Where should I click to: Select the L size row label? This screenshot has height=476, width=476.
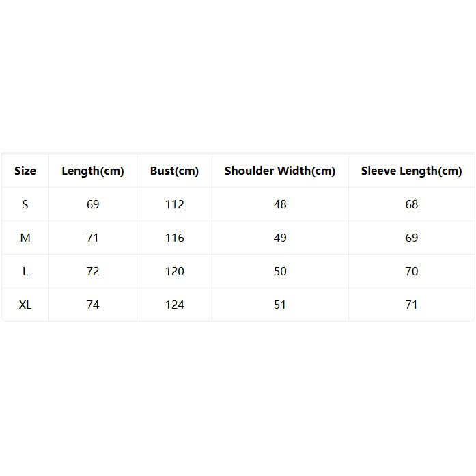coord(25,271)
